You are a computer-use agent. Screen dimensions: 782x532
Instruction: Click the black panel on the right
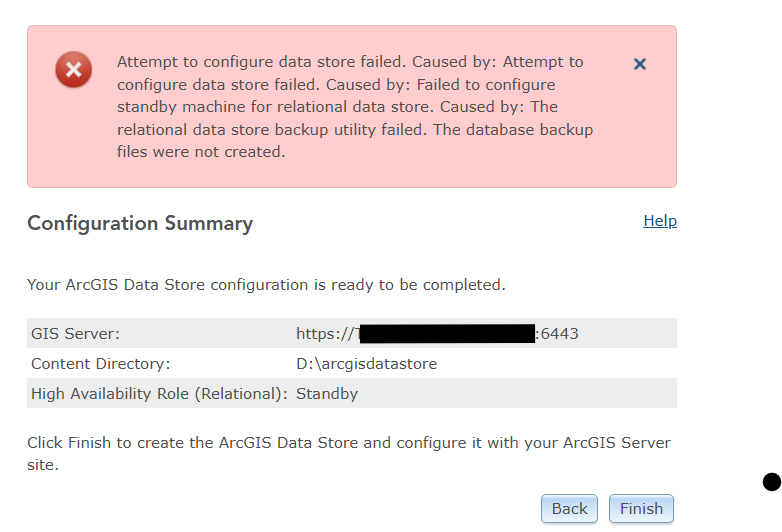point(735,266)
